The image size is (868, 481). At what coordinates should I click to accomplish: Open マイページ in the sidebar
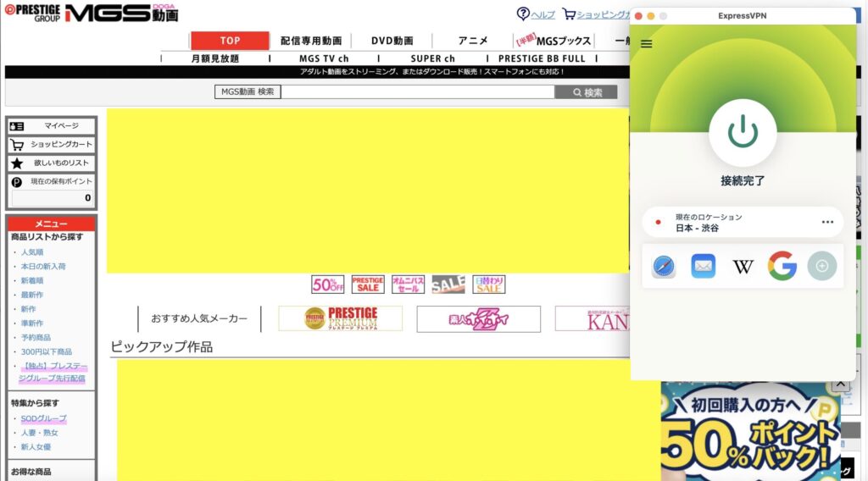(52, 126)
